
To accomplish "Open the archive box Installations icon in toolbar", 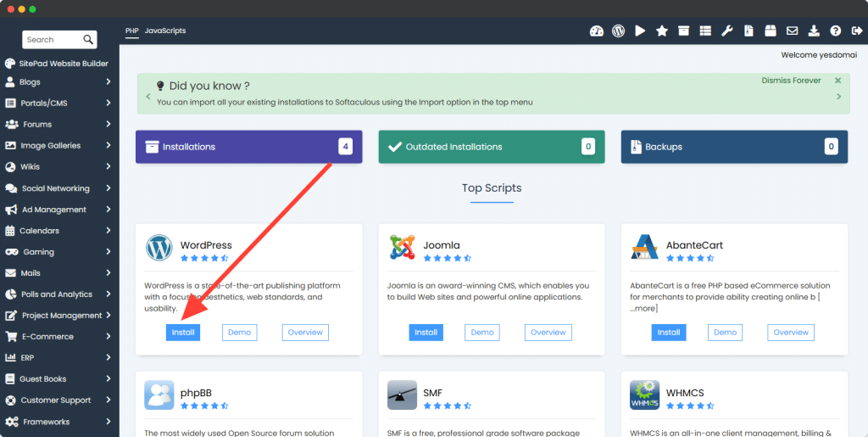I will (x=684, y=31).
